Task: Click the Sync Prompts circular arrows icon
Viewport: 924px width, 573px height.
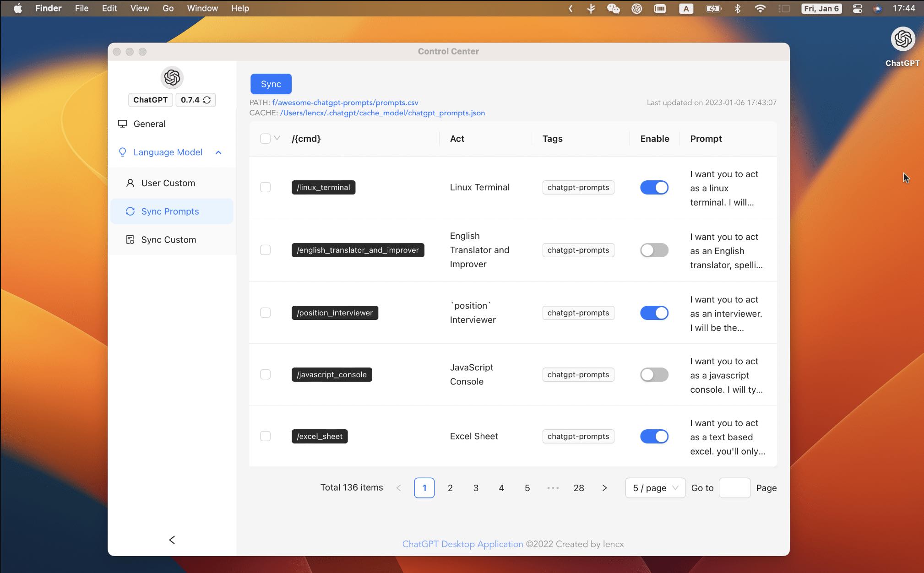Action: coord(130,211)
